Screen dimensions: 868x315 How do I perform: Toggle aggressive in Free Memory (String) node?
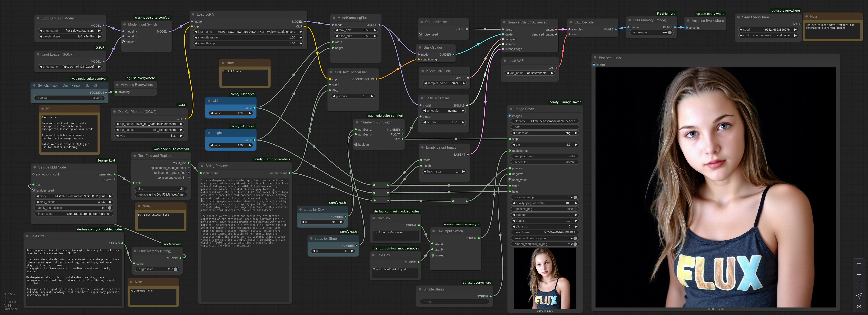157,269
